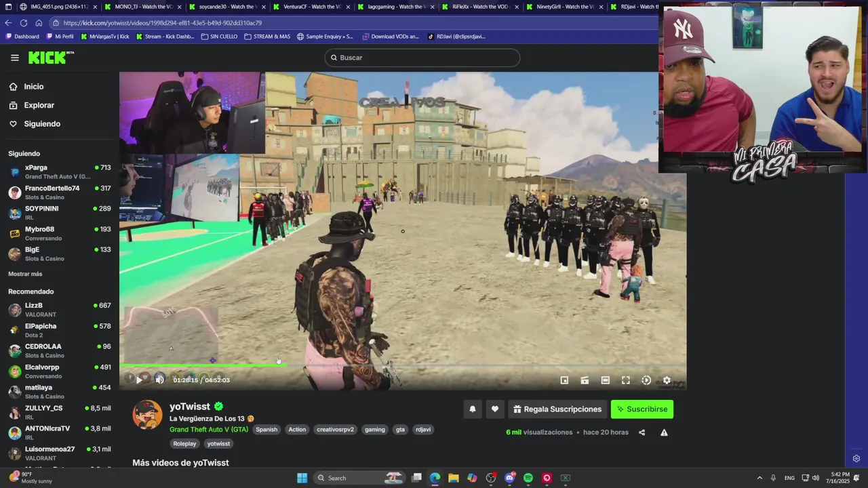Switch to VenturaCF browser tab
The height and width of the screenshot is (488, 868).
(x=311, y=7)
